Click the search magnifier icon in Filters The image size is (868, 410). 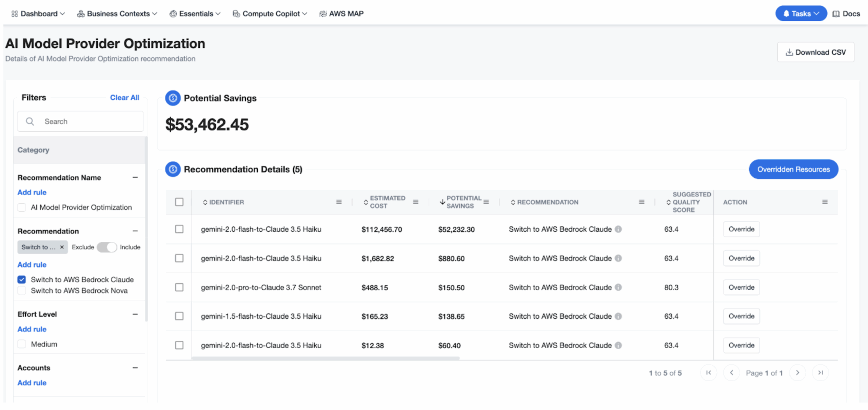click(30, 121)
